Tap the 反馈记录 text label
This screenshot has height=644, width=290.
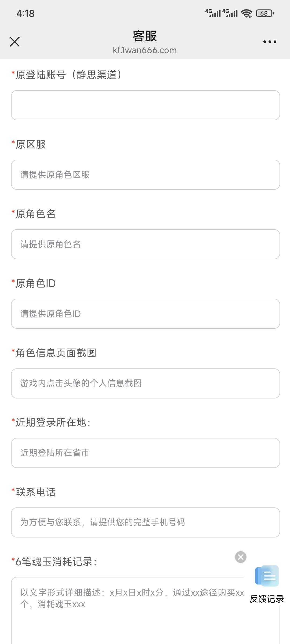point(267,599)
